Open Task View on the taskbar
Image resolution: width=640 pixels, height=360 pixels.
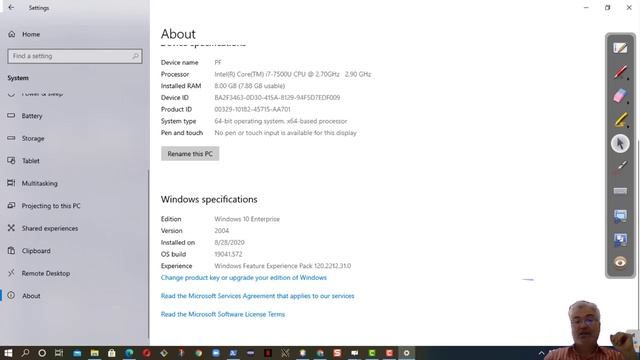pyautogui.click(x=59, y=353)
